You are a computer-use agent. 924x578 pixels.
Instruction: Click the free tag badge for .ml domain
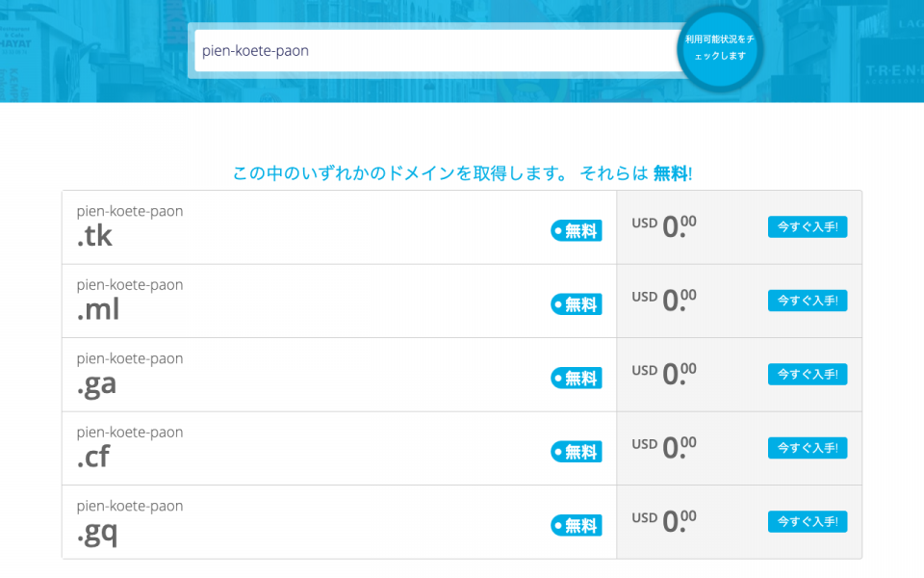pyautogui.click(x=577, y=304)
